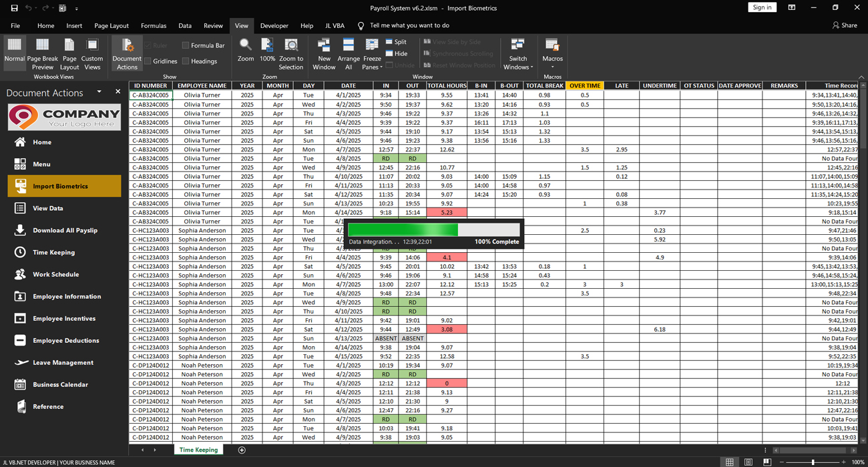Customize Quick Access Toolbar dropdown
This screenshot has width=868, height=467.
click(x=76, y=9)
